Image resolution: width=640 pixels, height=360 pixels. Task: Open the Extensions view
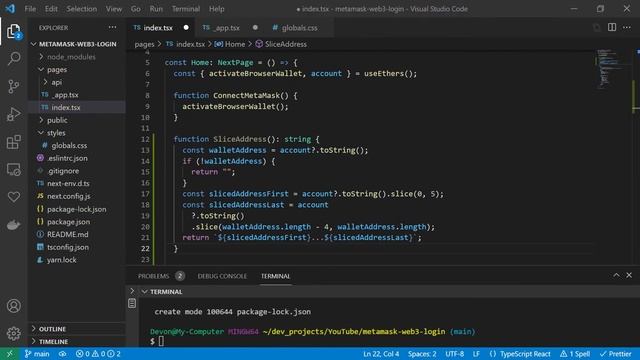[13, 142]
